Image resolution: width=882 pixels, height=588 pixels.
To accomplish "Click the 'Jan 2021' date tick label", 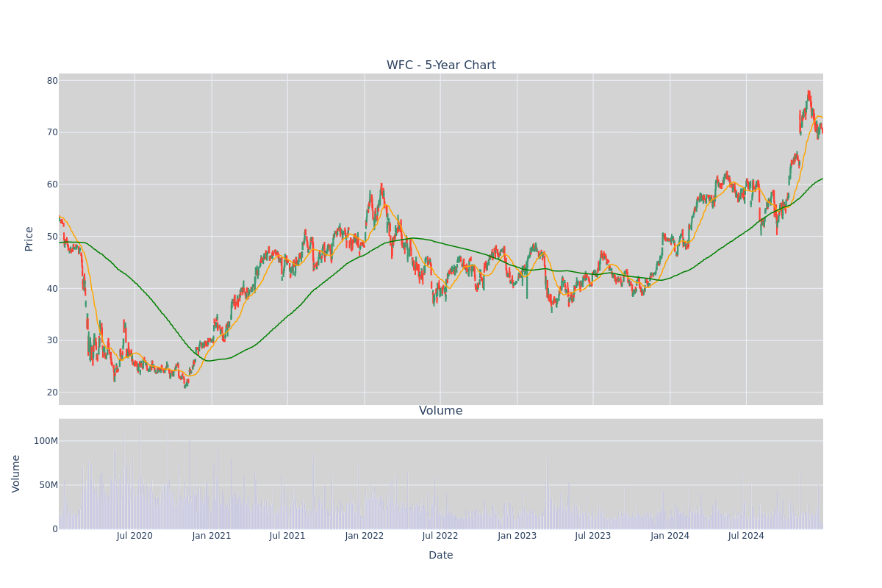I will pos(212,536).
